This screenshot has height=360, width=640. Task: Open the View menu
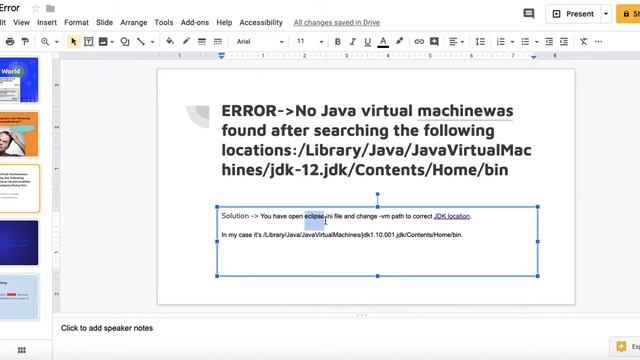(21, 22)
